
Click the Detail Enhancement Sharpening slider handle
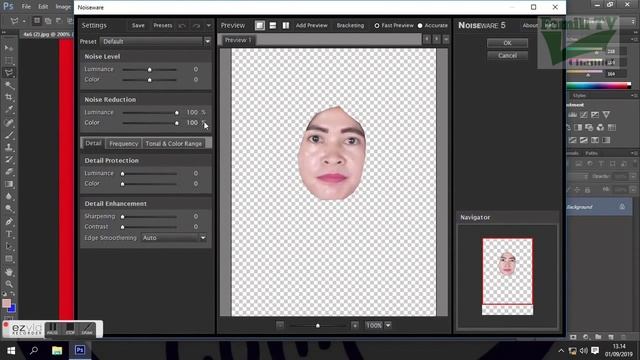click(x=122, y=216)
